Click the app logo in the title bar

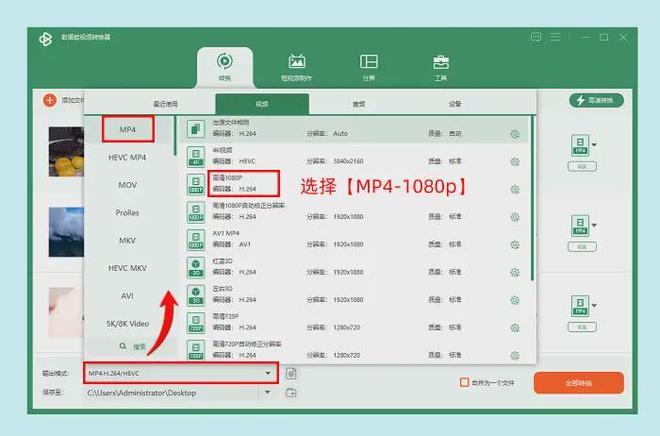click(45, 39)
